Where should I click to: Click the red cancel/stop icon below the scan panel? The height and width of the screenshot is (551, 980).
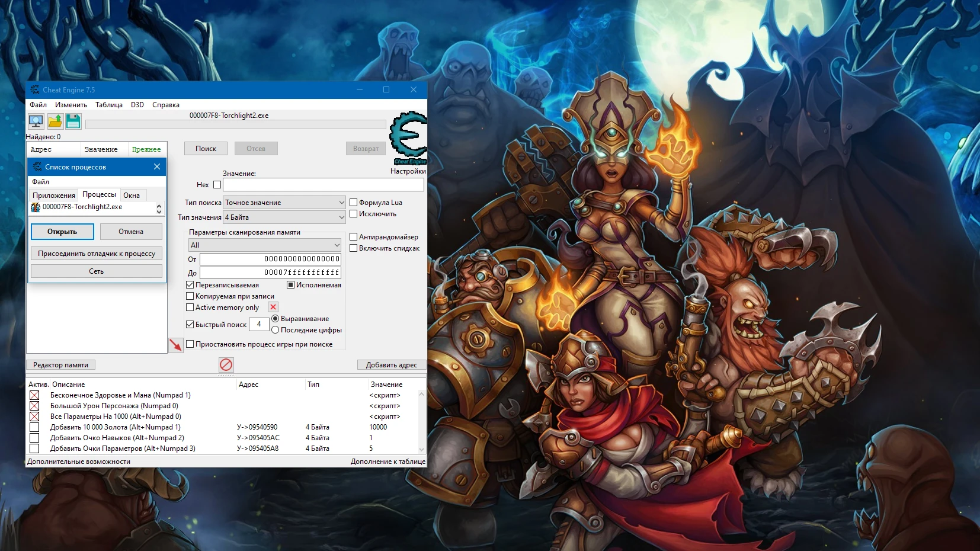[x=225, y=365]
